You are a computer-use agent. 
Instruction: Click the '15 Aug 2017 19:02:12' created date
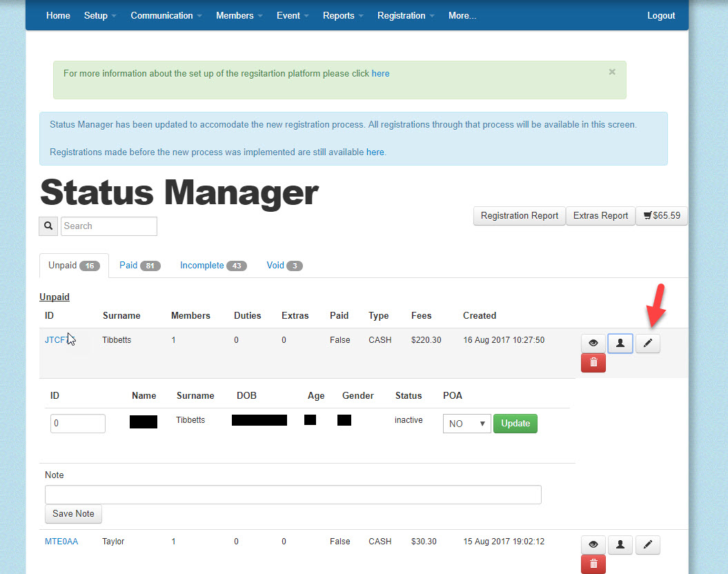pos(504,542)
